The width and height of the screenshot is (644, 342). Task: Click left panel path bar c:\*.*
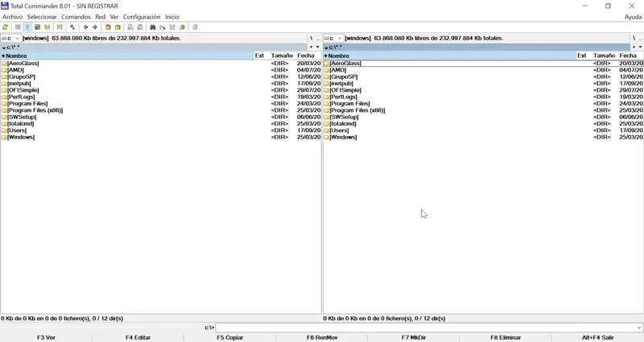pos(154,47)
